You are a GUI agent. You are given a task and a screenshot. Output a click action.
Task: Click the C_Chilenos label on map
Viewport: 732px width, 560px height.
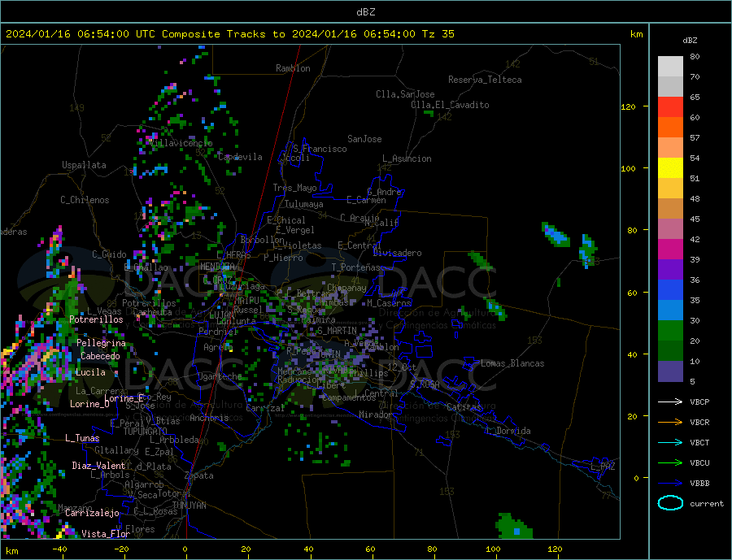point(85,200)
